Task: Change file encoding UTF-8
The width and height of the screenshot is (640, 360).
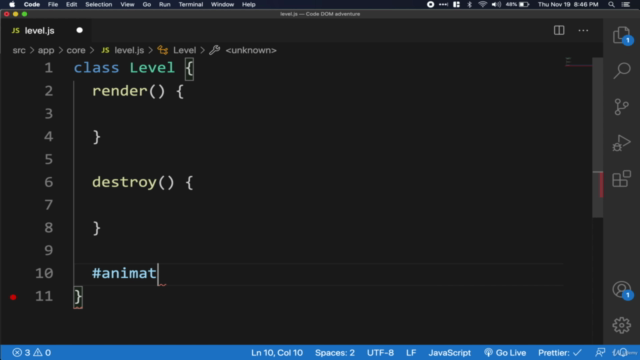Action: [380, 352]
